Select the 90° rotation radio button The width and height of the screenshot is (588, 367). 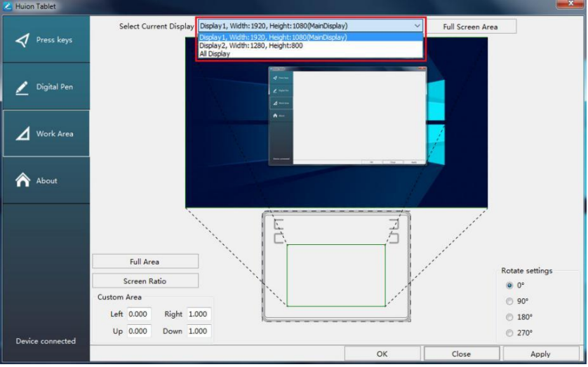509,302
